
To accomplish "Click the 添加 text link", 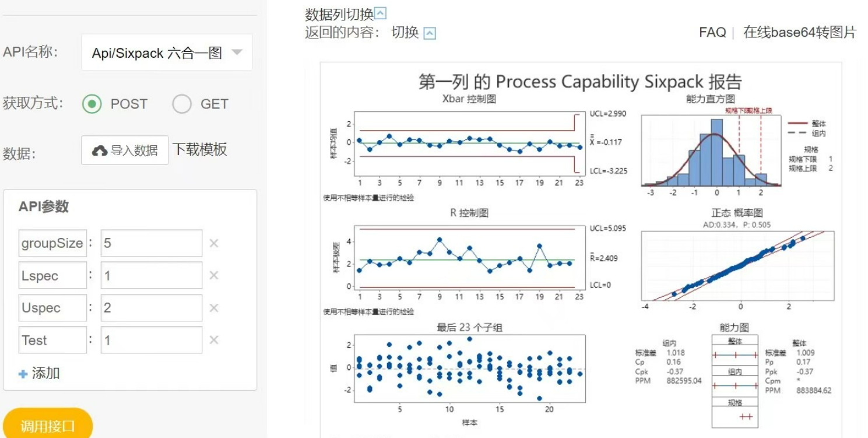I will [46, 373].
